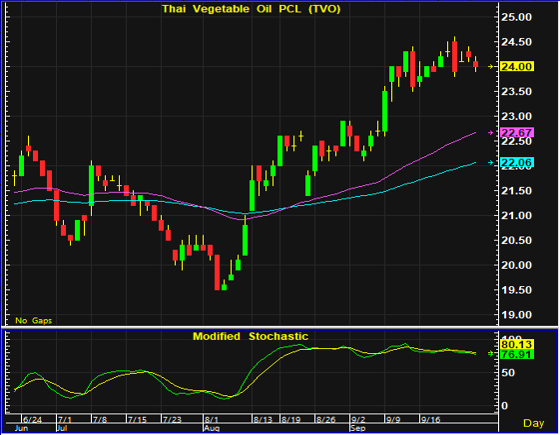Click the Sep month label
560x435 pixels.
pyautogui.click(x=358, y=428)
